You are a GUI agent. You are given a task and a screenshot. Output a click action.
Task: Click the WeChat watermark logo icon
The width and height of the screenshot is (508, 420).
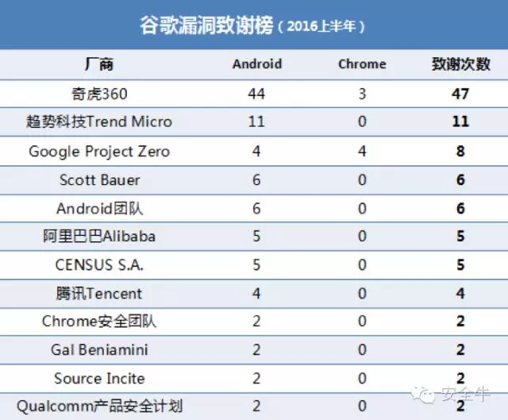tap(423, 395)
